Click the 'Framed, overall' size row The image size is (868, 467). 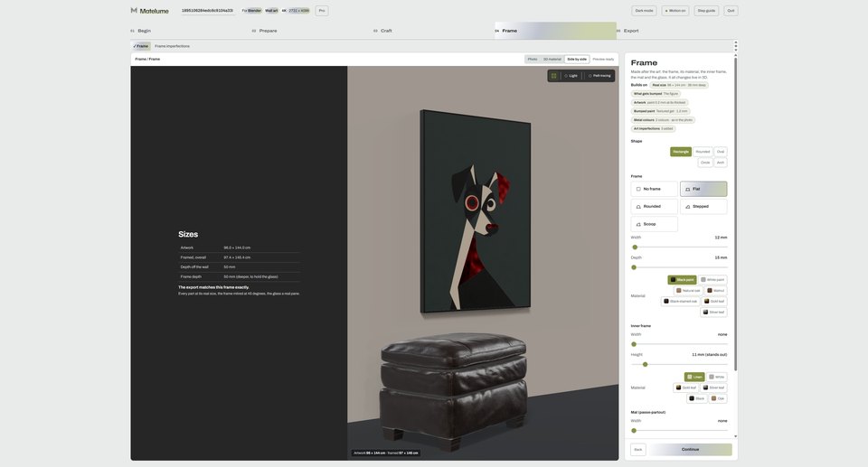pyautogui.click(x=239, y=257)
